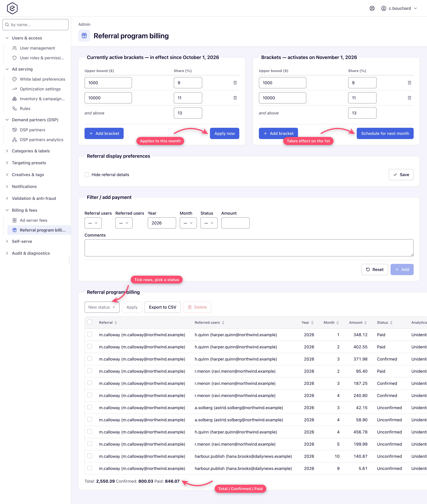
Task: Click Schedule for next month button
Action: [x=385, y=133]
